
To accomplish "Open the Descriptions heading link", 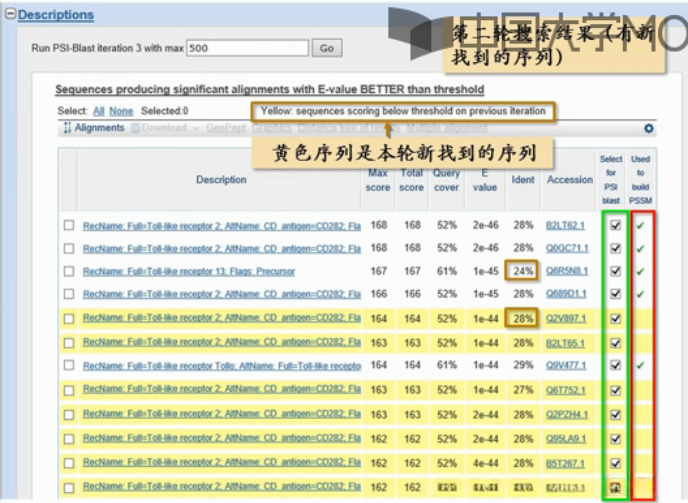I will point(56,14).
